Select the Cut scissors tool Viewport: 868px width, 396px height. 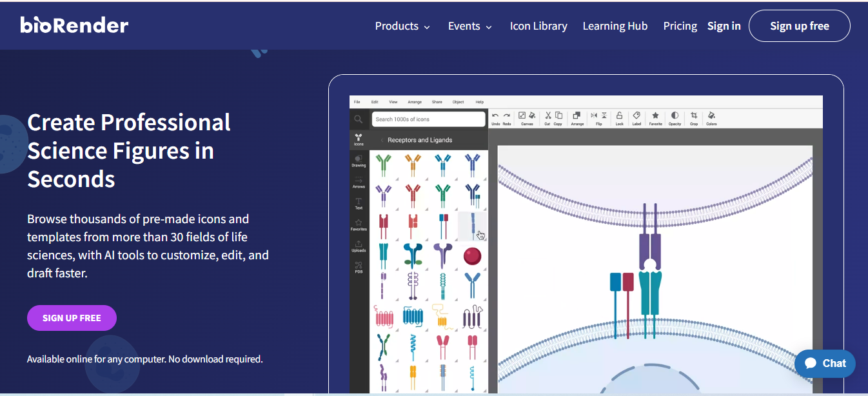click(x=547, y=115)
